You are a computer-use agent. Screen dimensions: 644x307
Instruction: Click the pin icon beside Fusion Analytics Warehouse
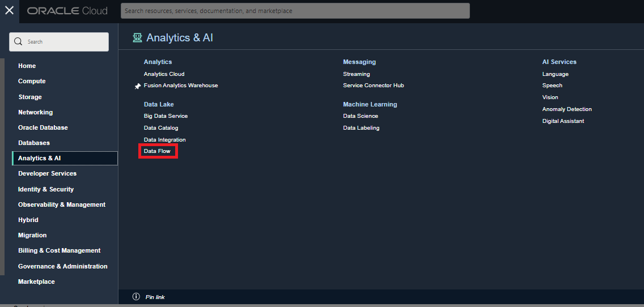click(138, 86)
